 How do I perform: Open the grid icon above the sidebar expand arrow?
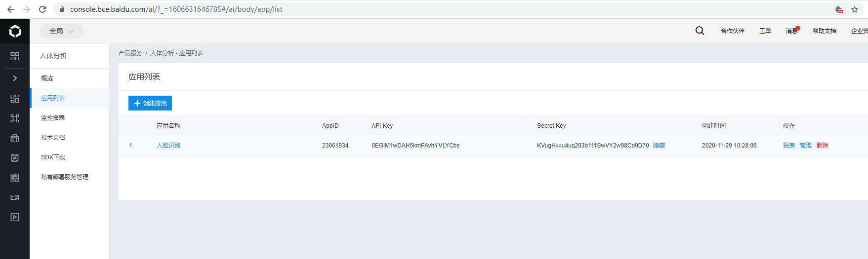pyautogui.click(x=15, y=56)
